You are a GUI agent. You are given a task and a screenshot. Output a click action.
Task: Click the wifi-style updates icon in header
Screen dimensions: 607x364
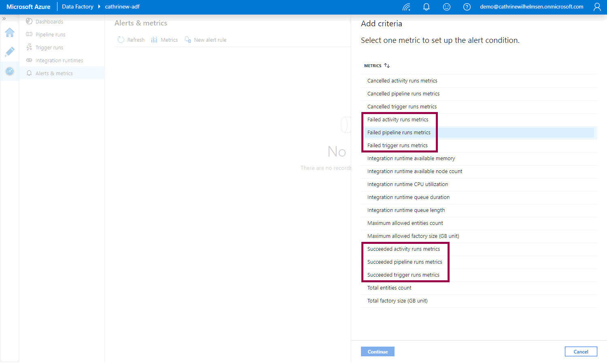coord(406,7)
